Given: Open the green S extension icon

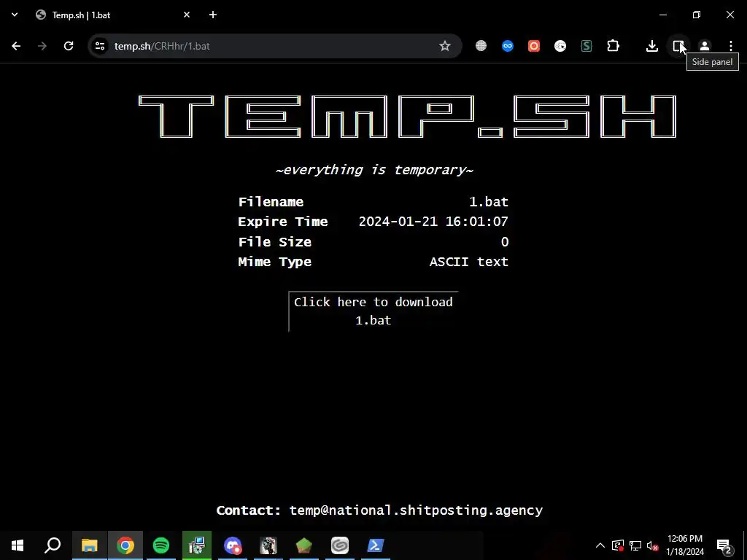Looking at the screenshot, I should coord(587,46).
